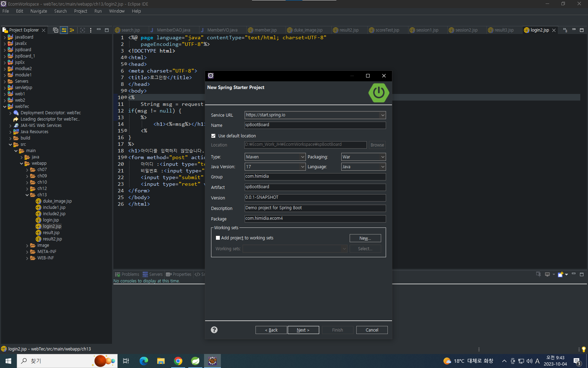The height and width of the screenshot is (368, 588).
Task: Click the green leaf taskbar app icon
Action: [x=195, y=361]
